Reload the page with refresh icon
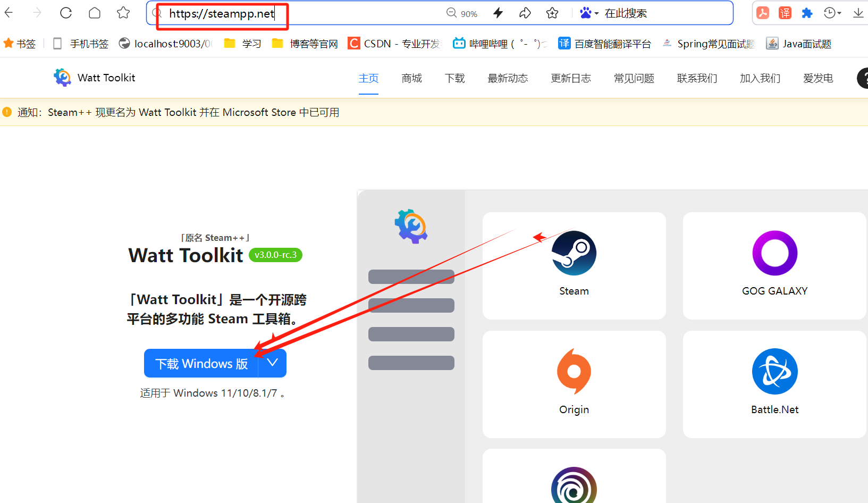This screenshot has height=503, width=868. pyautogui.click(x=66, y=13)
